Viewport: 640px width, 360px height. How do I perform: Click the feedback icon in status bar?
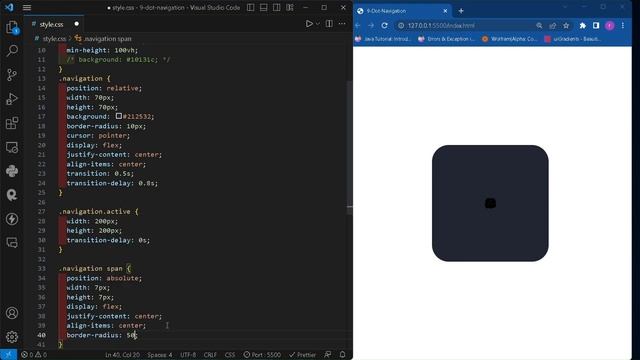[328, 355]
